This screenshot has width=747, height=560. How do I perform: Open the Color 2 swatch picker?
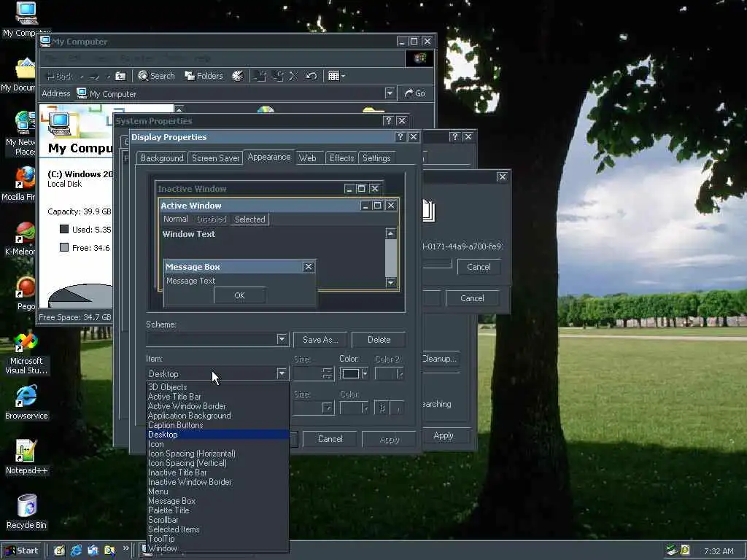[x=390, y=374]
